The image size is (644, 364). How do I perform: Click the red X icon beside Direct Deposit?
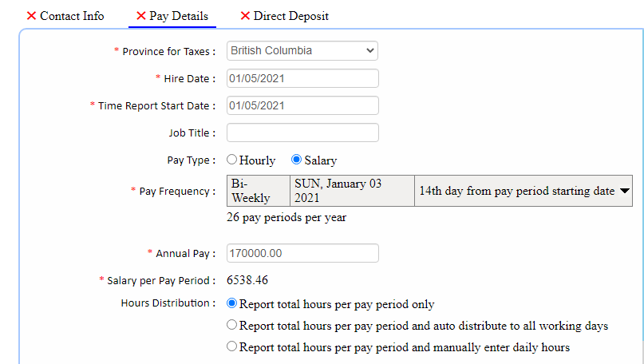tap(245, 16)
